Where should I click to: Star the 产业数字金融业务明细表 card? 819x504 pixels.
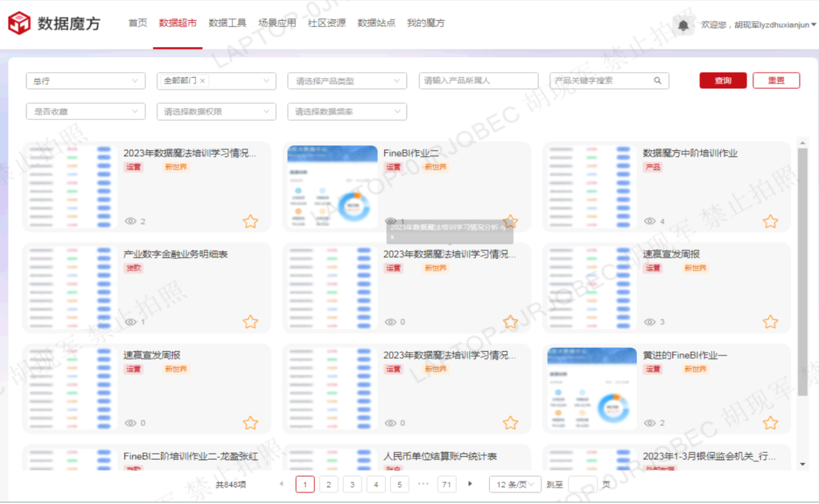tap(250, 322)
